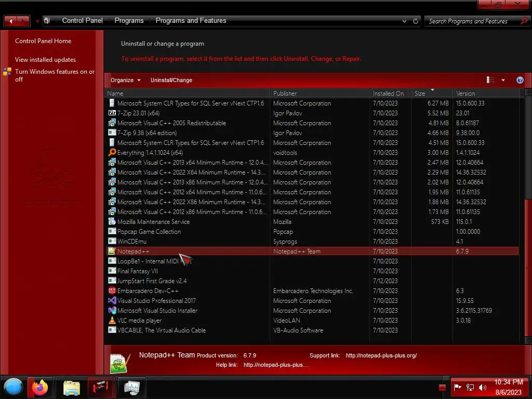
Task: Select JumpStart First Grade v2.4 entry
Action: pyautogui.click(x=152, y=281)
